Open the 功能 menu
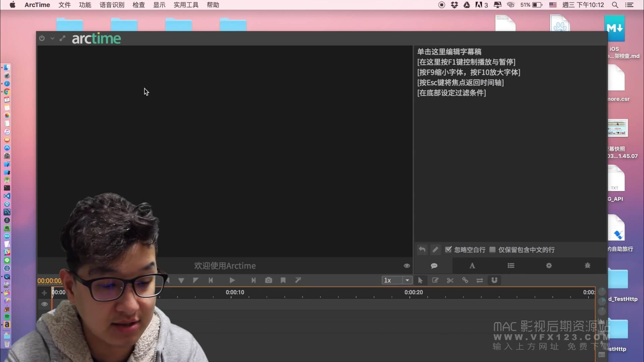 coord(85,5)
